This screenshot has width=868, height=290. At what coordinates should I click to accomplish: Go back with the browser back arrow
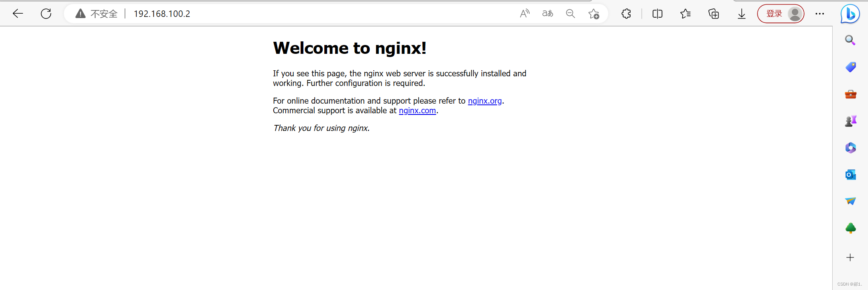(x=18, y=14)
